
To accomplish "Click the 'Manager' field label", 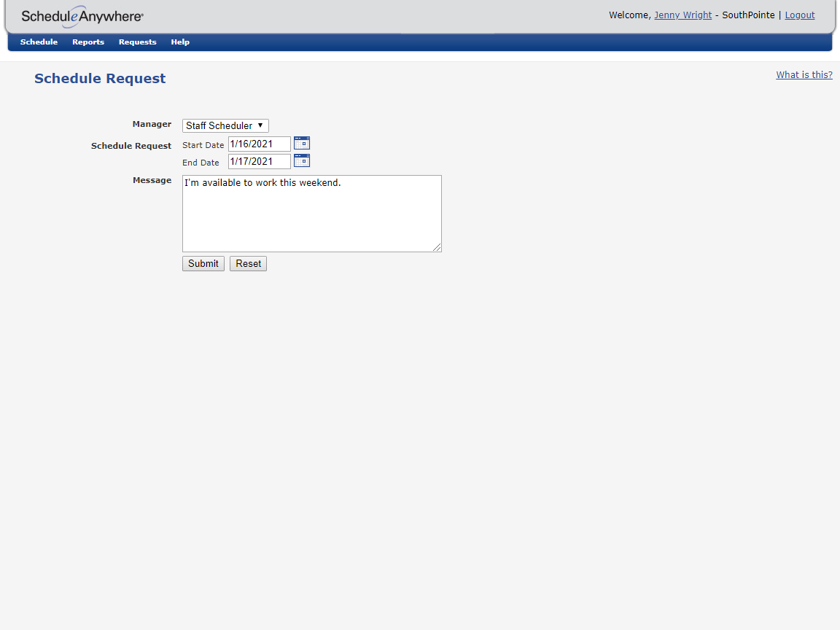I will (152, 124).
